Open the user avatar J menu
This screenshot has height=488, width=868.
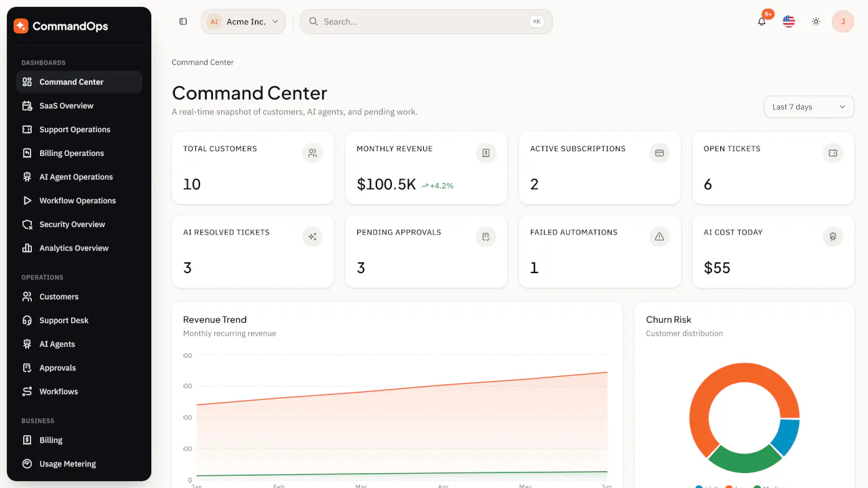click(x=843, y=22)
